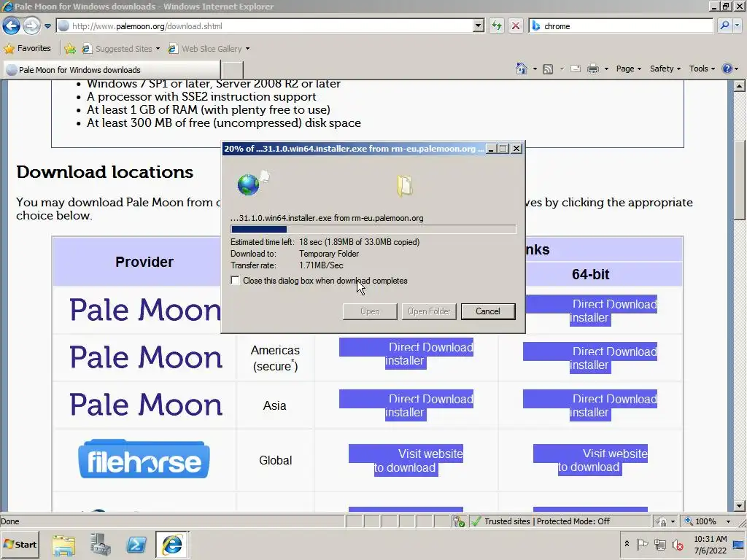747x560 pixels.
Task: Click the IE Forward navigation button
Action: (31, 26)
